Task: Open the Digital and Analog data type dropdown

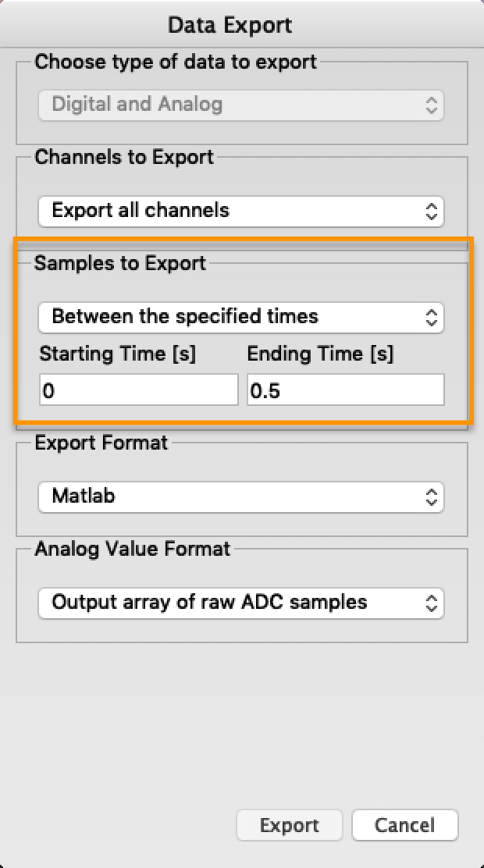Action: coord(240,105)
